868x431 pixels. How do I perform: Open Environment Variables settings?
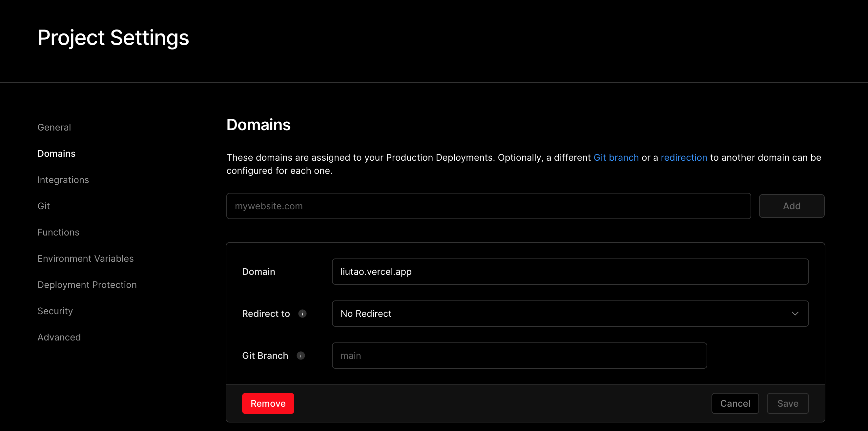[86, 258]
